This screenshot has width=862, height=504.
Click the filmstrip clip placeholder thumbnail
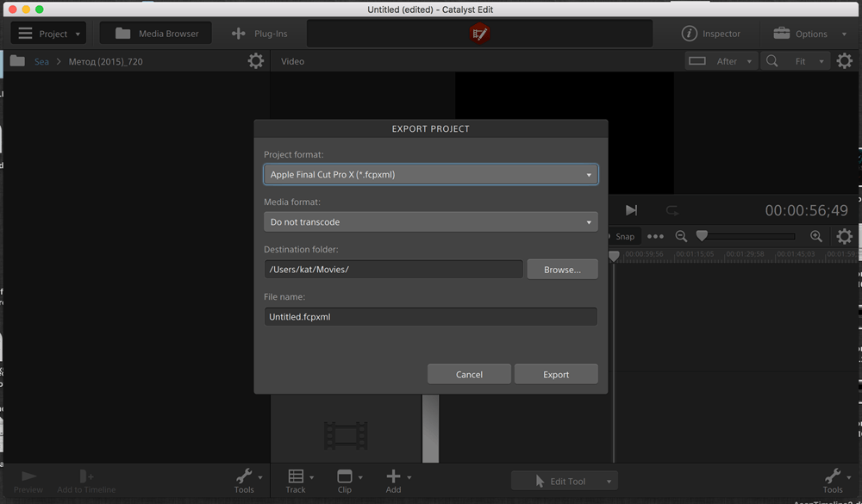[x=346, y=436]
